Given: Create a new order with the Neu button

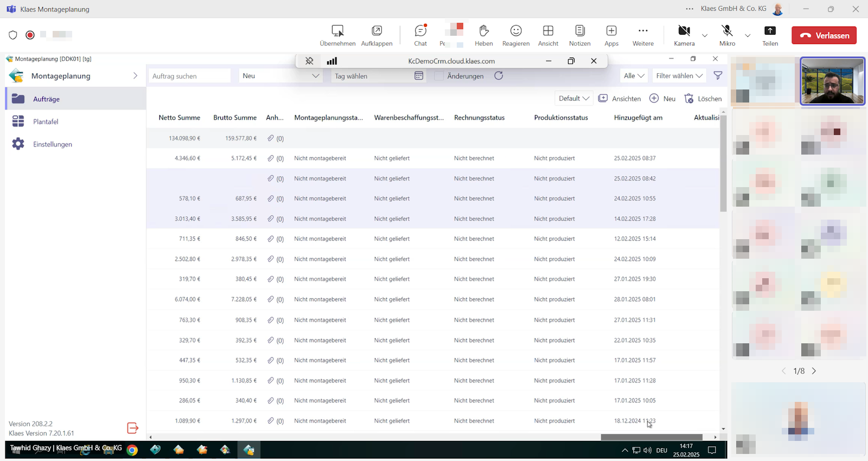Looking at the screenshot, I should [663, 98].
